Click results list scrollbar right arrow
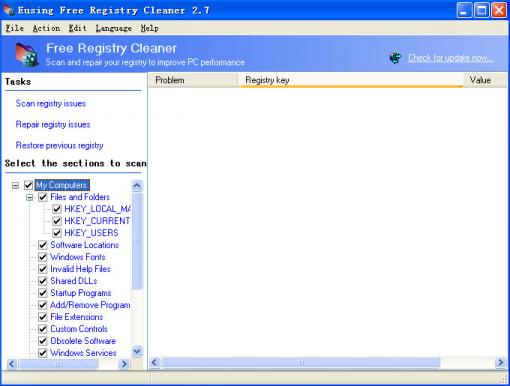Viewport: 510px width, 386px height. tap(500, 362)
